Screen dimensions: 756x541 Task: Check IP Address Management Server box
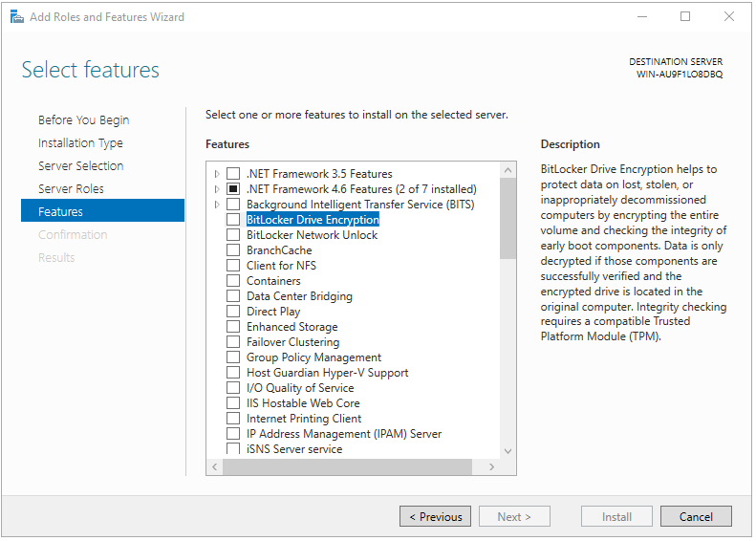(x=233, y=434)
